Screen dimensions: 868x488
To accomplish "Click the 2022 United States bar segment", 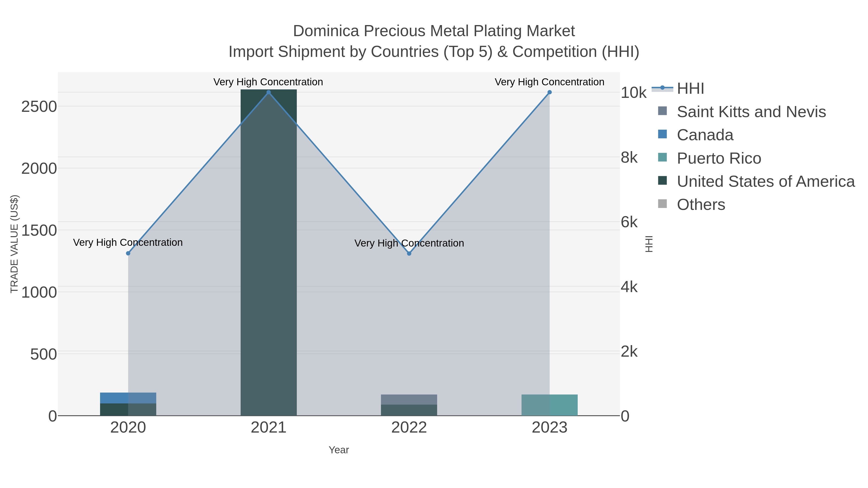I will pyautogui.click(x=409, y=410).
